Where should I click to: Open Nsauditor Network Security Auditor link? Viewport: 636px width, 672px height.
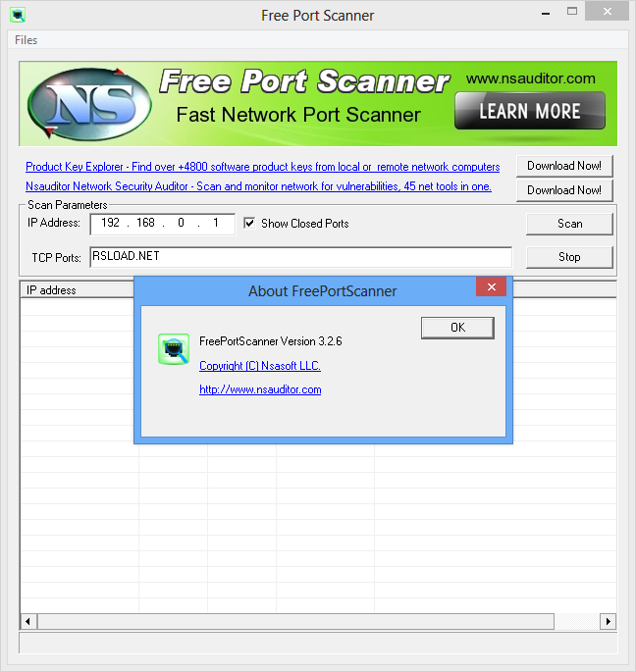(x=258, y=186)
